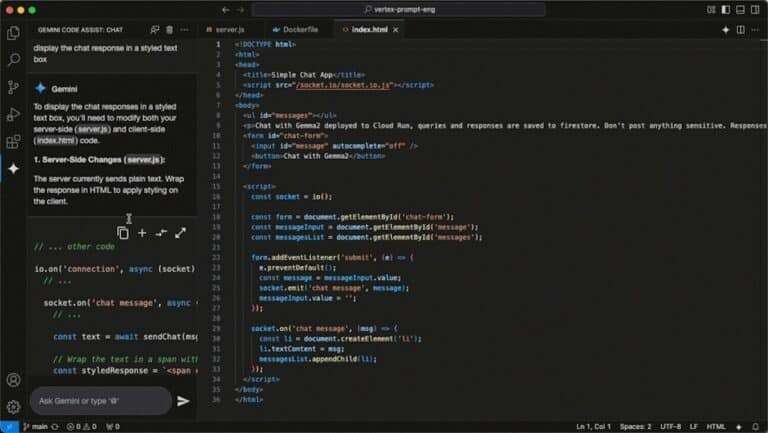Copy the code snippet to clipboard
This screenshot has height=433, width=768.
pos(123,233)
